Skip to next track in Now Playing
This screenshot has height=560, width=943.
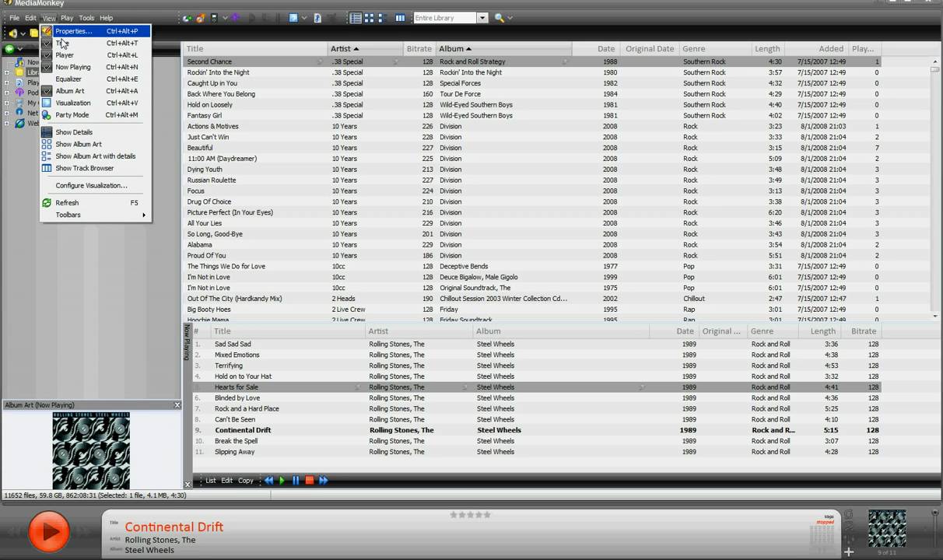click(x=323, y=481)
